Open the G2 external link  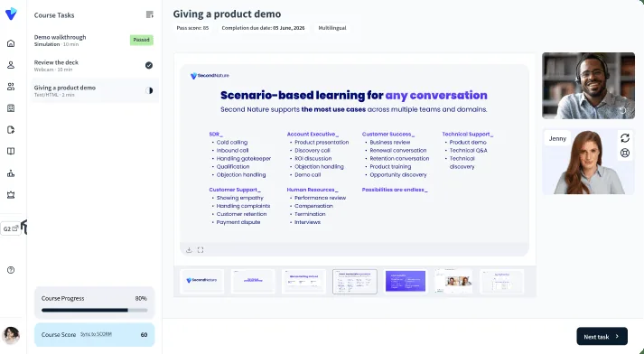pyautogui.click(x=11, y=228)
